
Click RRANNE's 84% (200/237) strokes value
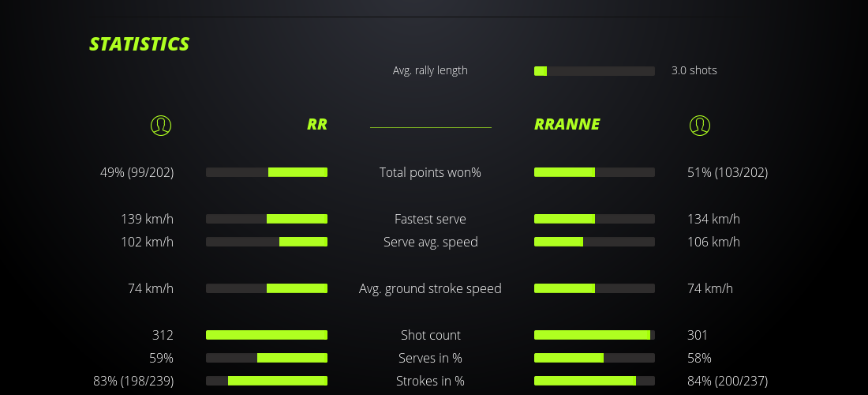(x=728, y=381)
